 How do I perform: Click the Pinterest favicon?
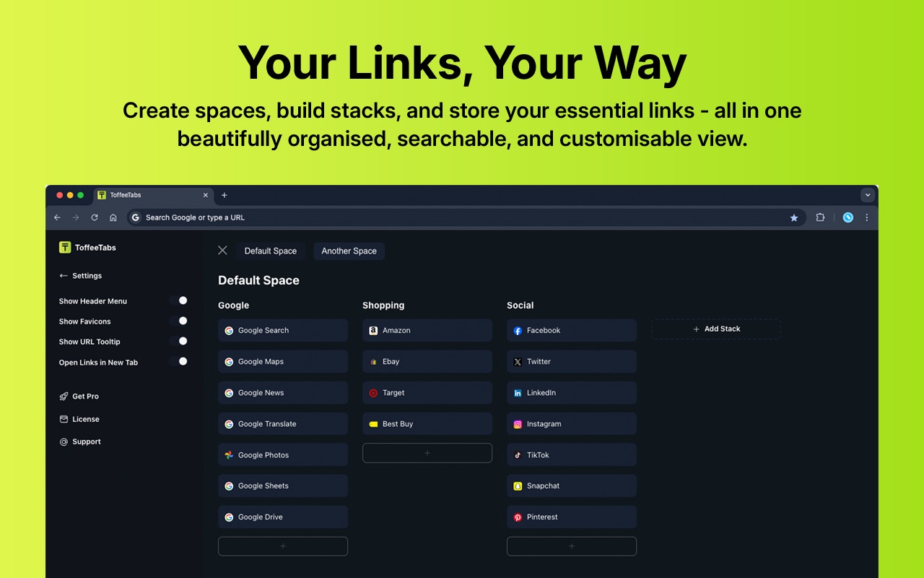(518, 517)
